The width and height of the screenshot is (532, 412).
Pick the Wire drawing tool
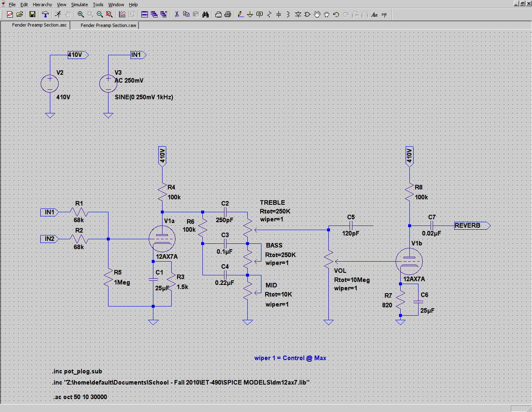pos(240,15)
